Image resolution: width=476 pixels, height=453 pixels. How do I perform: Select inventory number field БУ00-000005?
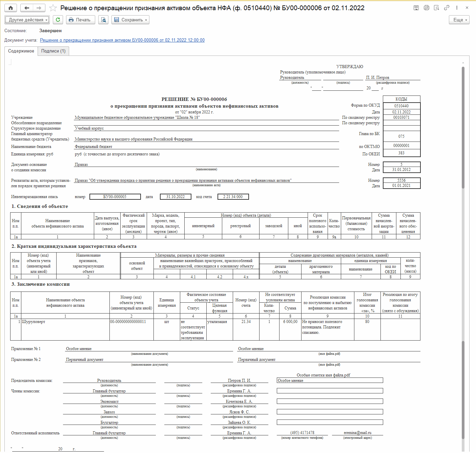[115, 197]
